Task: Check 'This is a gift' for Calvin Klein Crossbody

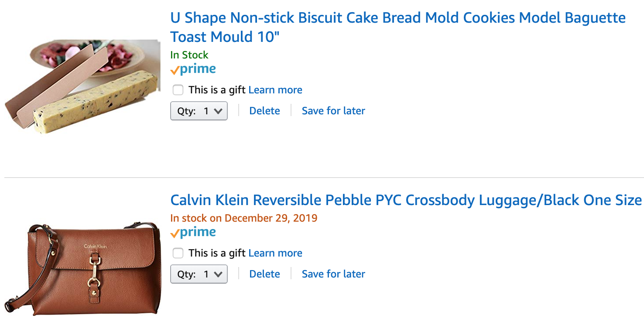Action: pos(178,253)
